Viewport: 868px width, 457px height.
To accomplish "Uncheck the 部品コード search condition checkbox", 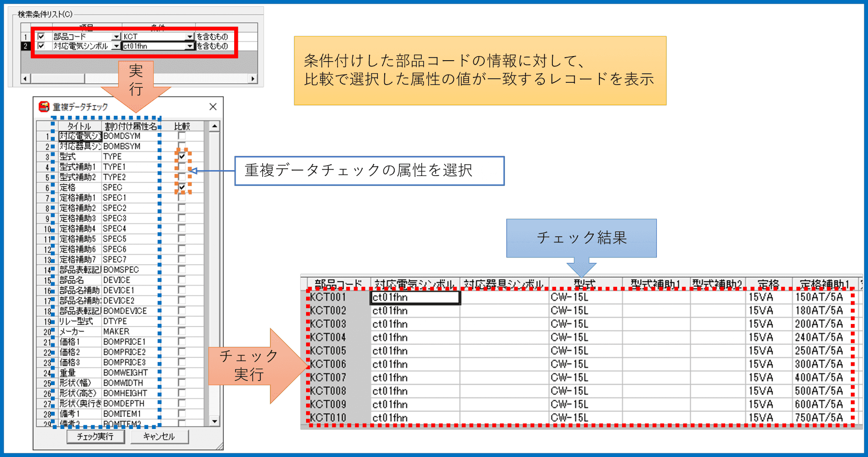I will tap(42, 37).
